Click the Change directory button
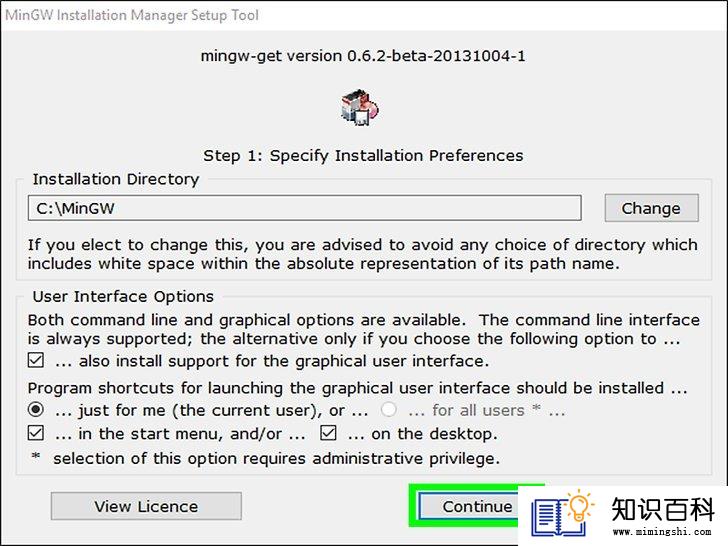Viewport: 728px width, 546px height. (651, 208)
